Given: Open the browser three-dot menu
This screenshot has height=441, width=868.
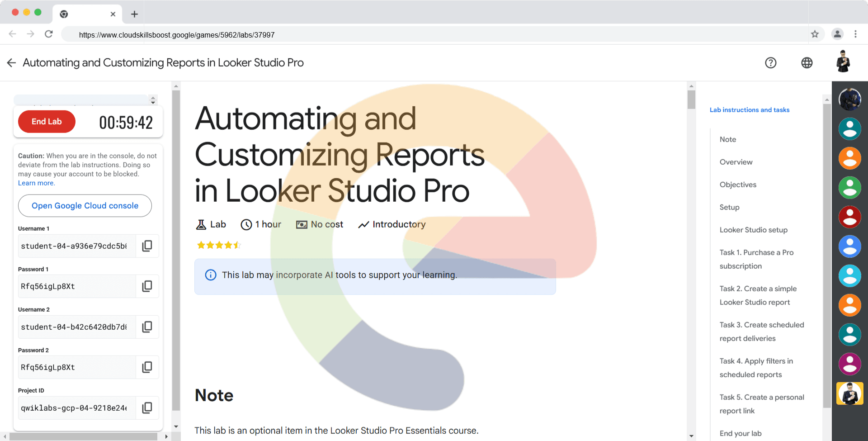Looking at the screenshot, I should (x=855, y=34).
